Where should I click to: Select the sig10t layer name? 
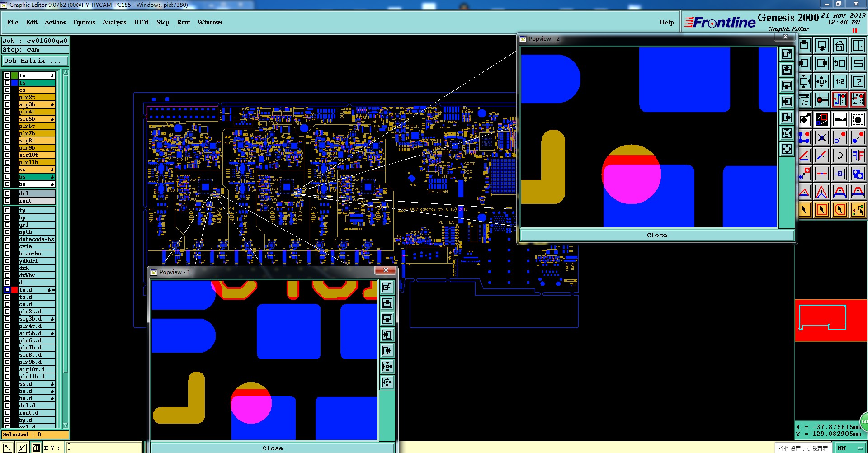coord(37,155)
